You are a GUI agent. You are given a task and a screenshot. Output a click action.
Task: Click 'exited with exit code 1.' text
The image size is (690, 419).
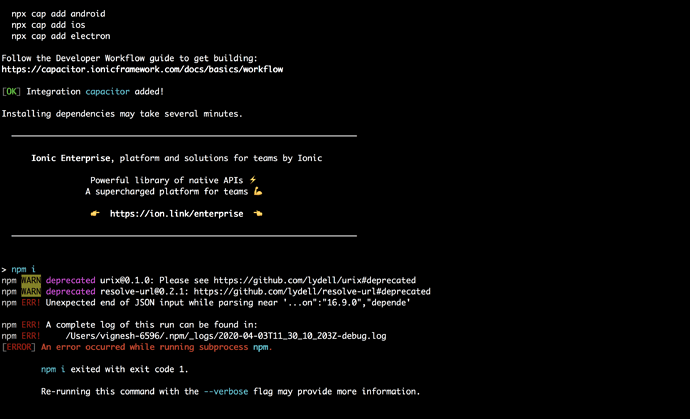pyautogui.click(x=129, y=369)
